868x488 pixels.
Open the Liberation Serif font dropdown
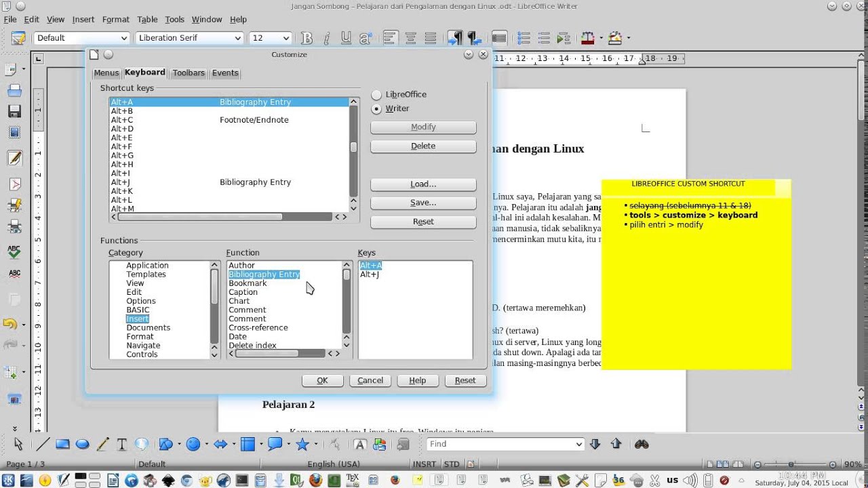[x=237, y=38]
